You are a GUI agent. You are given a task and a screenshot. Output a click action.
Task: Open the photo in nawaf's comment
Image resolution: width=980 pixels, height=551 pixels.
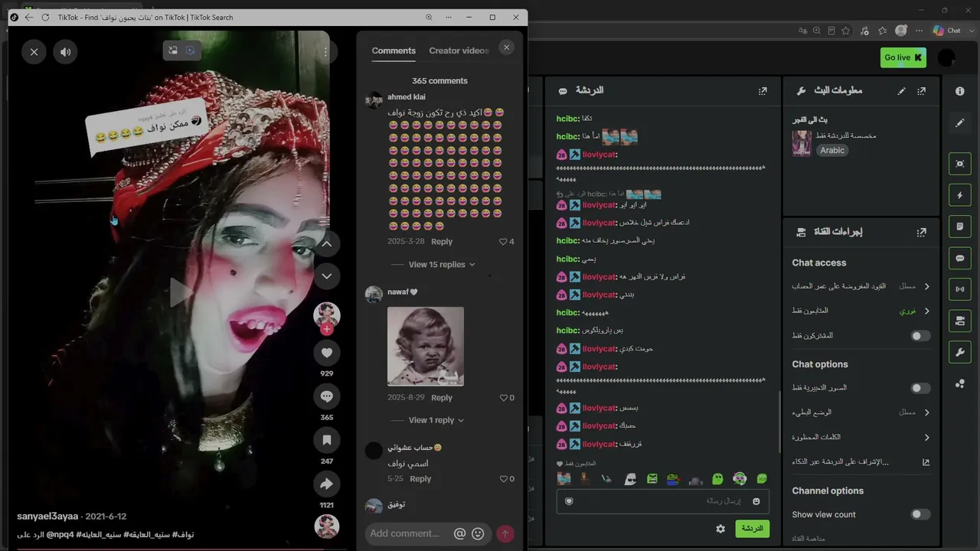(x=426, y=347)
